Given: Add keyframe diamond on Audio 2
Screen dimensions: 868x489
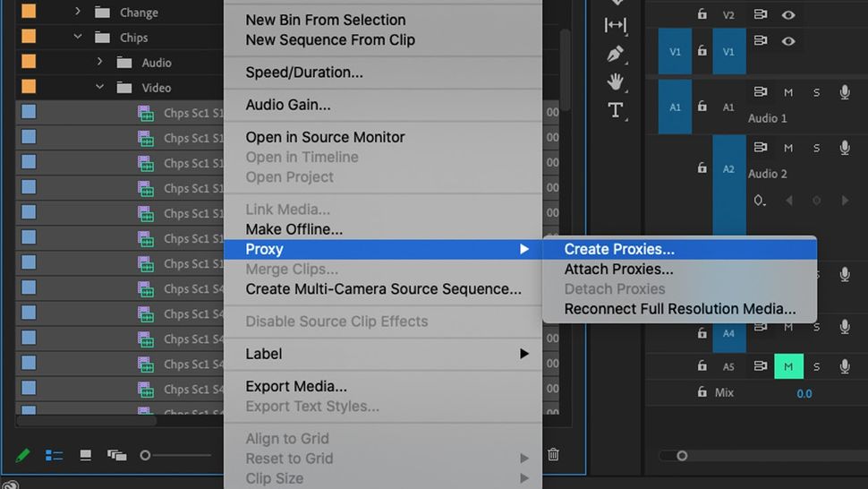Looking at the screenshot, I should 816,201.
